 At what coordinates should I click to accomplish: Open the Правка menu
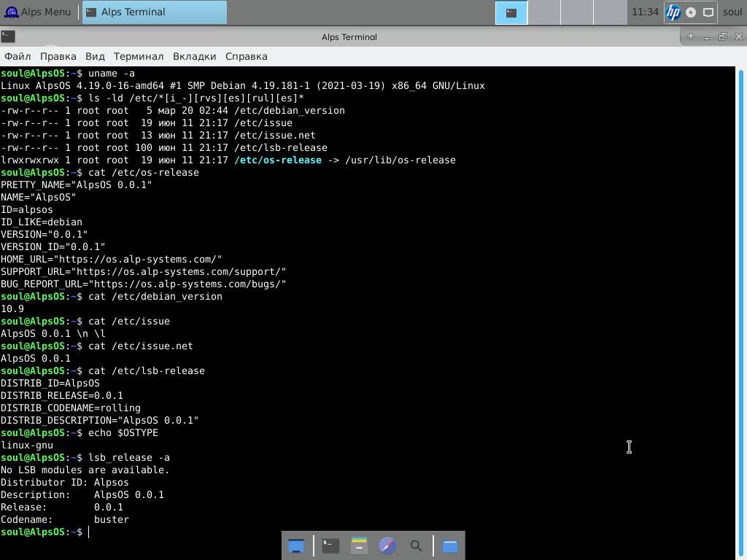pyautogui.click(x=58, y=56)
